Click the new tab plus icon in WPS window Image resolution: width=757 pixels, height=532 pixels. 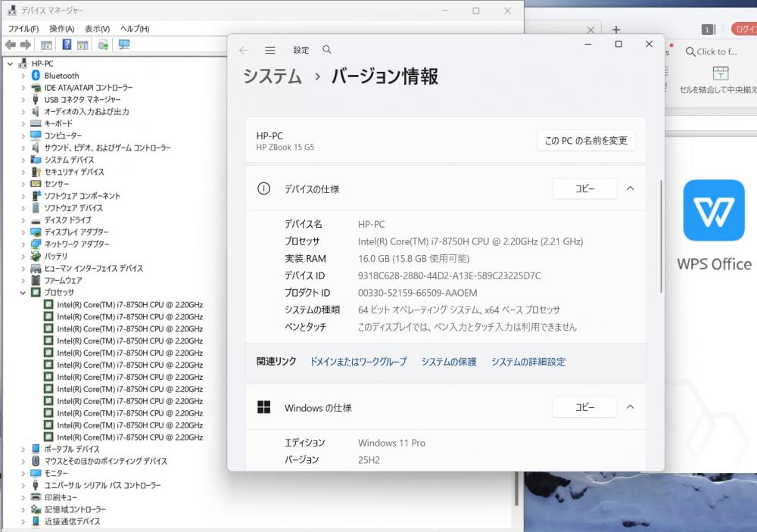coord(616,30)
